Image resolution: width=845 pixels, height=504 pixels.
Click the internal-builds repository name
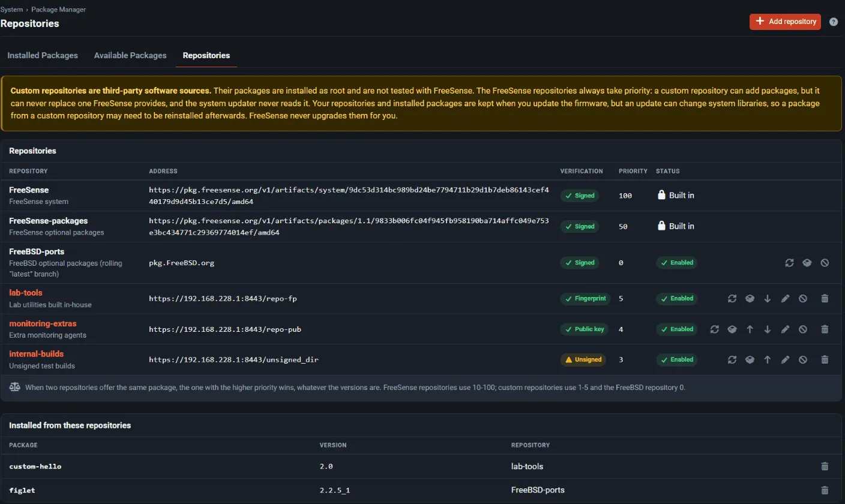click(36, 354)
